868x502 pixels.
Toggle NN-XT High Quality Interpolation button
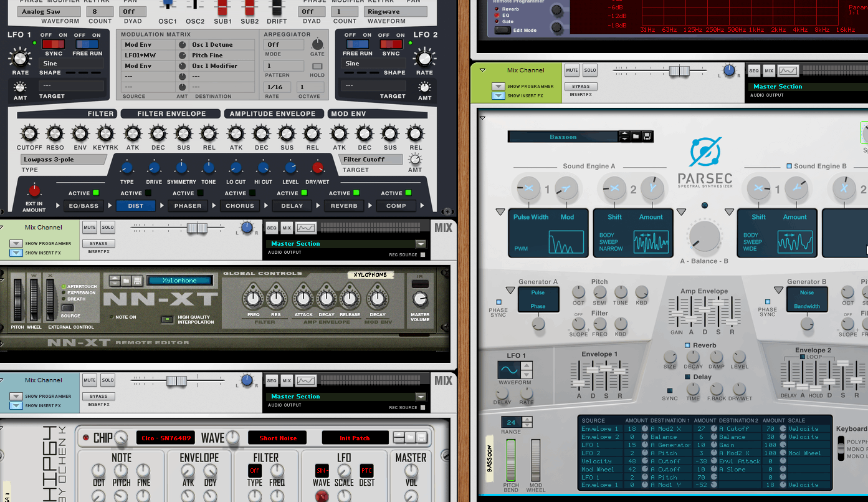[x=167, y=319]
